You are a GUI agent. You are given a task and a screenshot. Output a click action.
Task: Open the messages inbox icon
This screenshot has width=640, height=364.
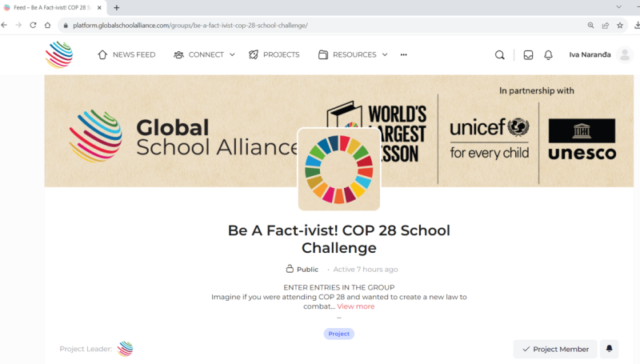528,54
